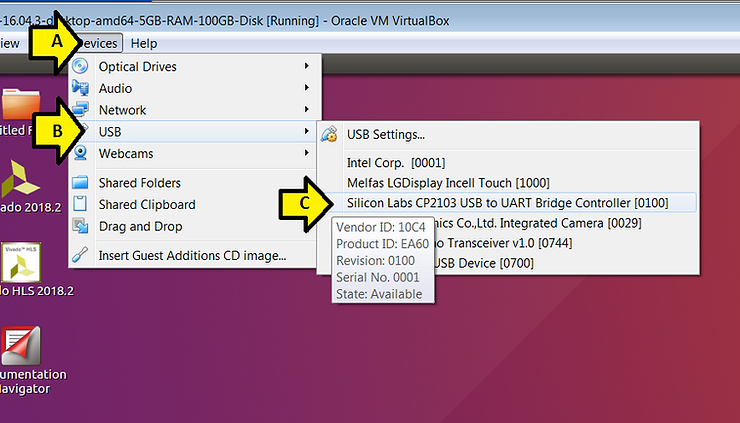The image size is (740, 423).
Task: Open the Devices menu
Action: pyautogui.click(x=98, y=43)
